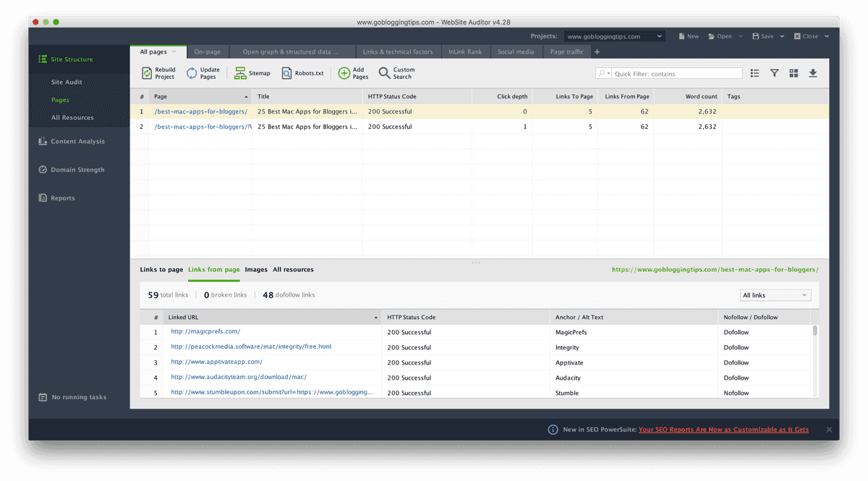
Task: Click the export download icon
Action: (x=812, y=72)
